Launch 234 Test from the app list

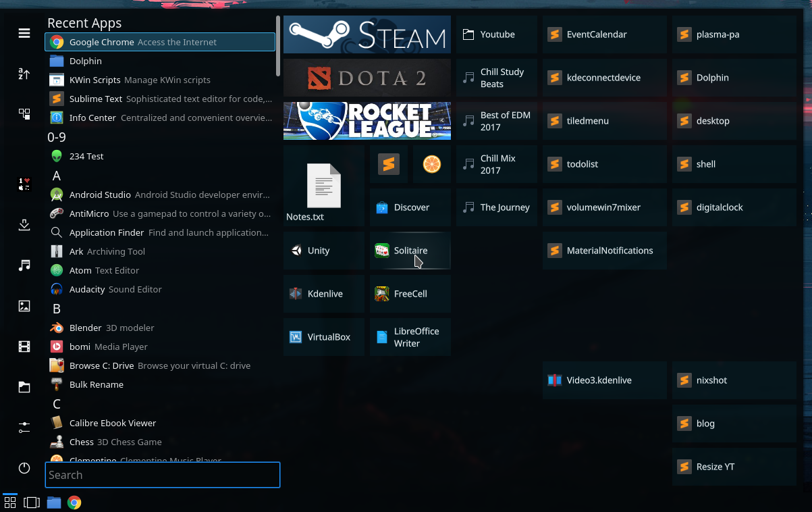coord(160,156)
